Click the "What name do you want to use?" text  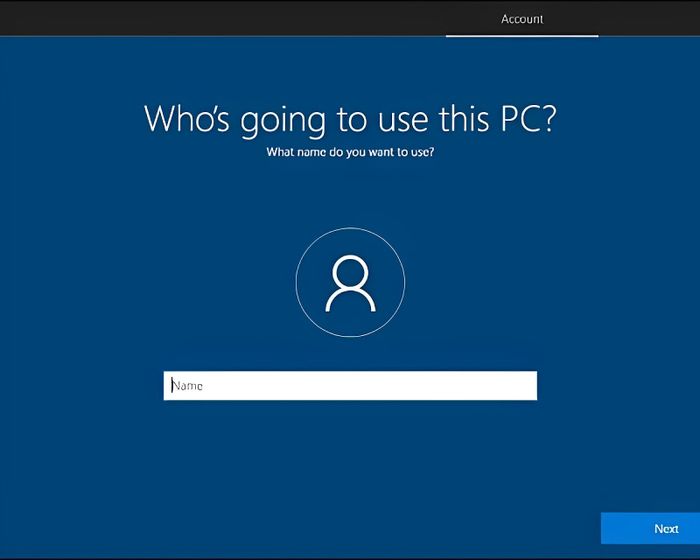point(350,152)
